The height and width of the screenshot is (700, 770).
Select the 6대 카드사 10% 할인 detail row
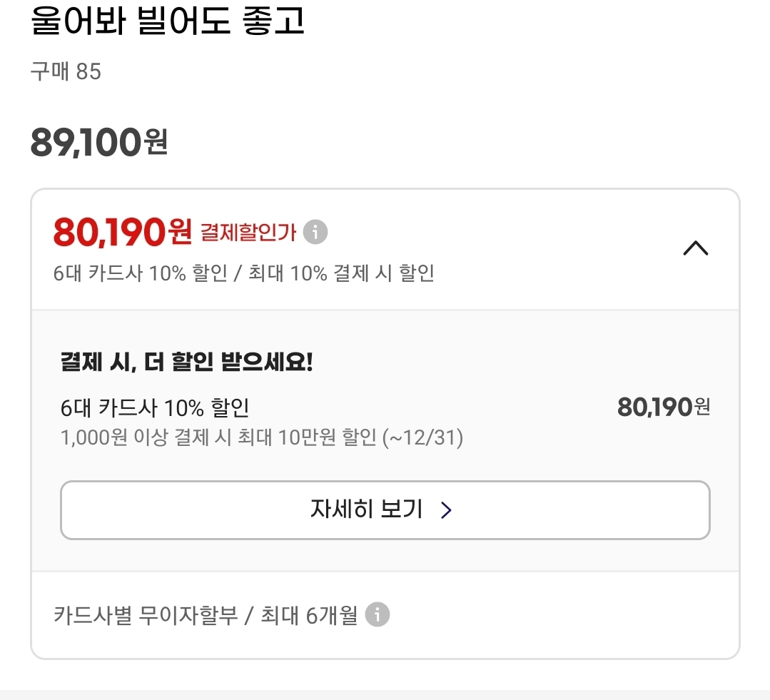[x=155, y=407]
